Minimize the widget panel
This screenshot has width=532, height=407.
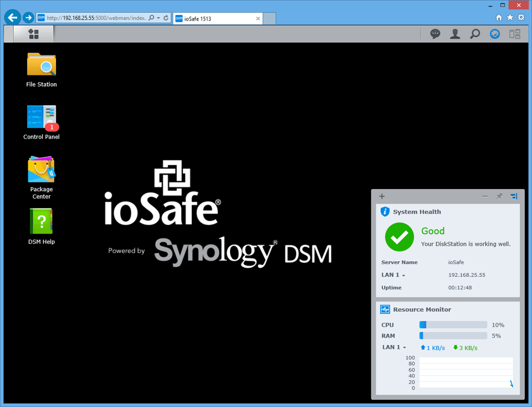click(485, 196)
